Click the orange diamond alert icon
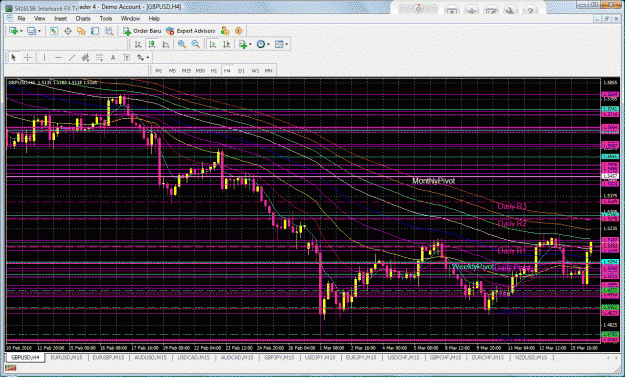The width and height of the screenshot is (625, 377). pyautogui.click(x=239, y=31)
